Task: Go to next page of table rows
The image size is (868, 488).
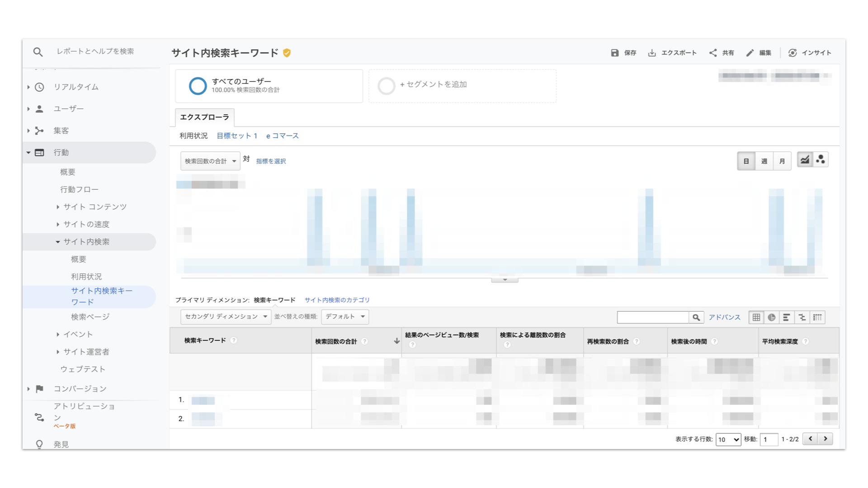Action: click(x=826, y=439)
